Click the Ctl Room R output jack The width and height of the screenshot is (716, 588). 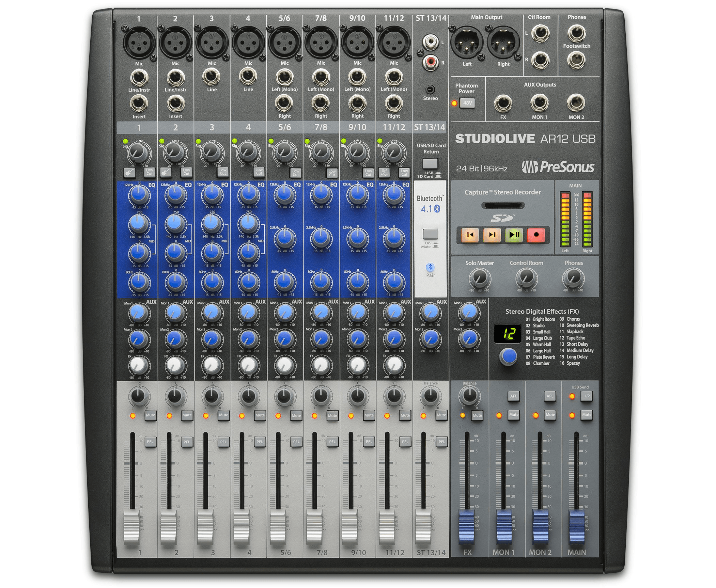click(540, 60)
